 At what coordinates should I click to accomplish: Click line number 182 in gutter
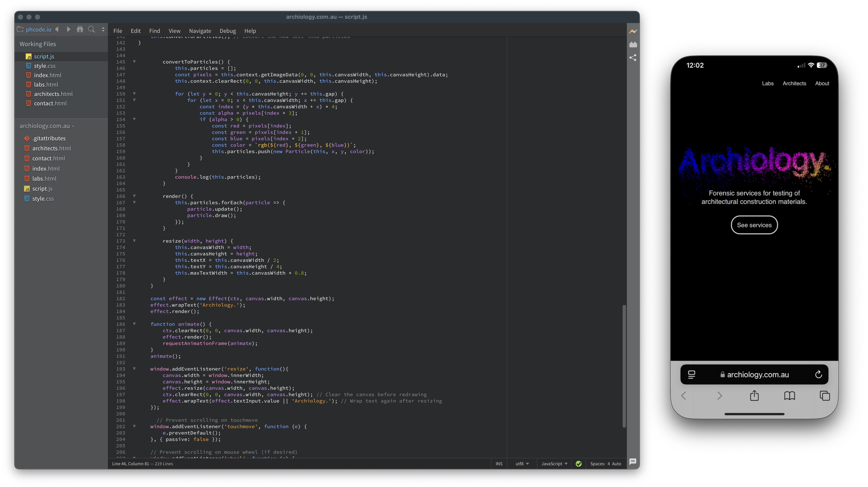pyautogui.click(x=121, y=299)
